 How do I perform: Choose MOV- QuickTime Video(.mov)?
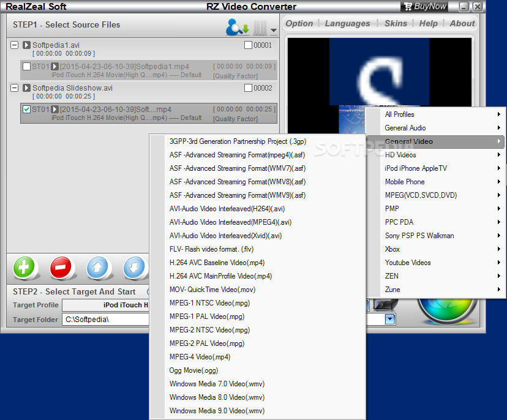tap(258, 290)
